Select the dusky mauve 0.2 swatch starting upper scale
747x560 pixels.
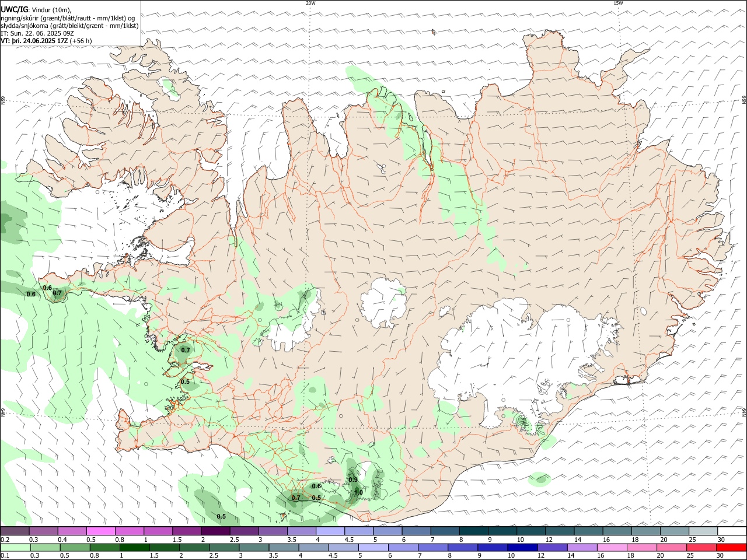(x=15, y=531)
